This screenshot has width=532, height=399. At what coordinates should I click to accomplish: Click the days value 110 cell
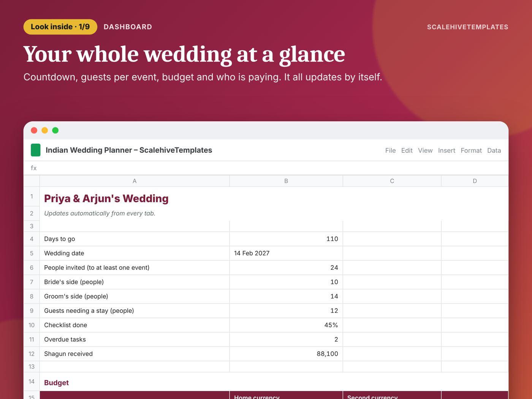point(286,239)
